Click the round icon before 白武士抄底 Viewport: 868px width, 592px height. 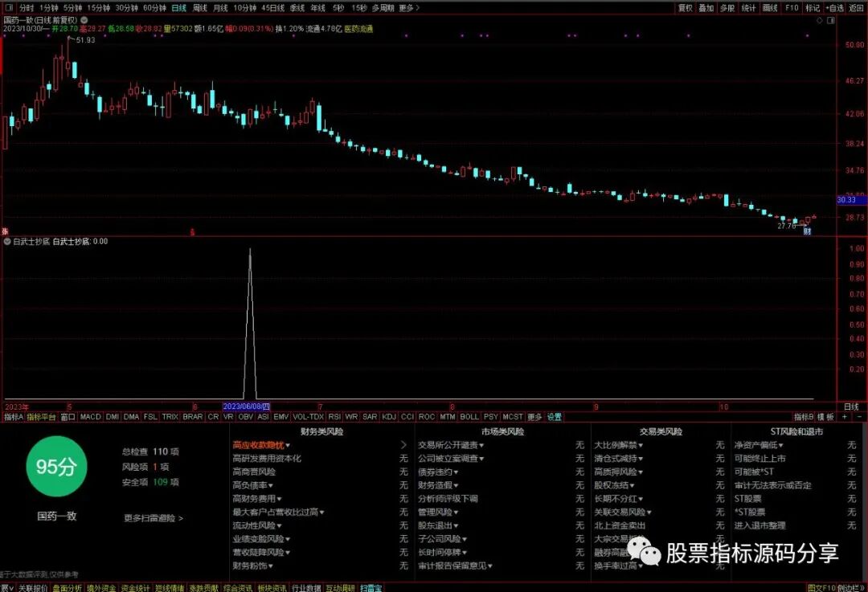coord(7,241)
